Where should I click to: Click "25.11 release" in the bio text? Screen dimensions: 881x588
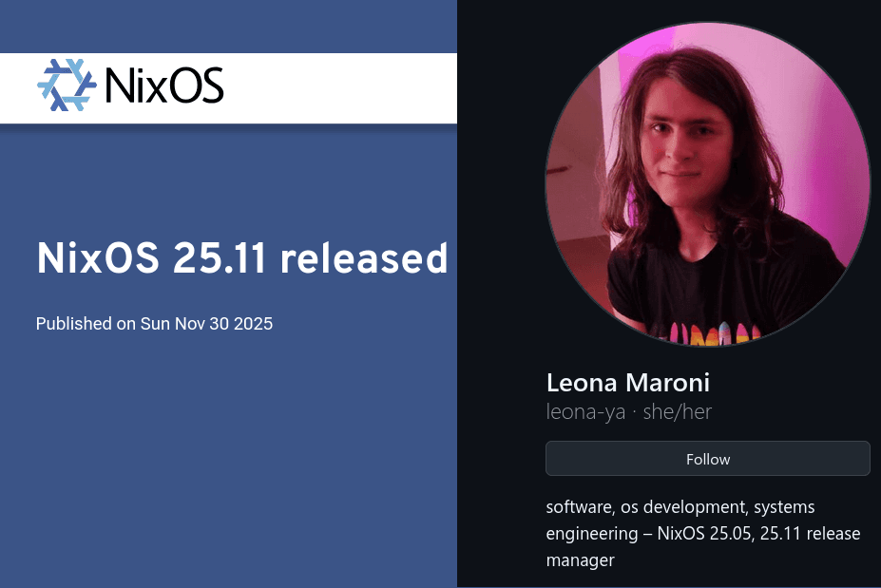pos(814,534)
